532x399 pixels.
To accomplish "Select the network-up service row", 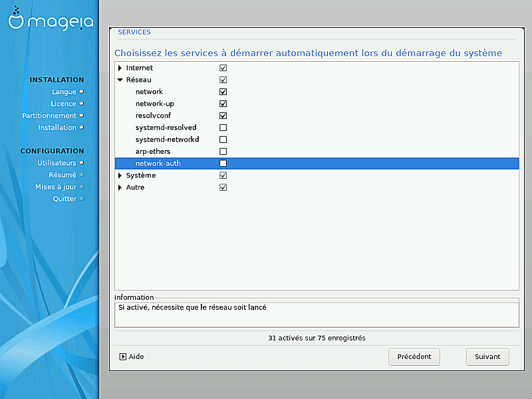I will tap(317, 104).
